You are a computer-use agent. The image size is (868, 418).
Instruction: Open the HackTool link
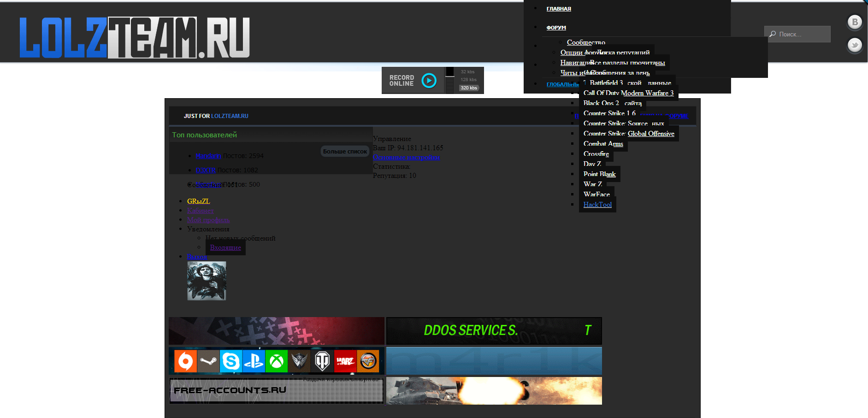click(597, 205)
